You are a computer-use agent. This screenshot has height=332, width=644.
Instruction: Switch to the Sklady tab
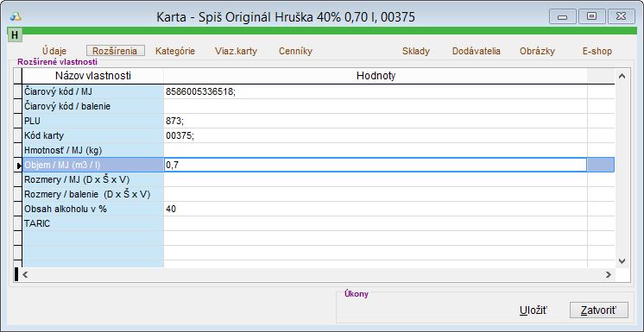click(x=416, y=51)
